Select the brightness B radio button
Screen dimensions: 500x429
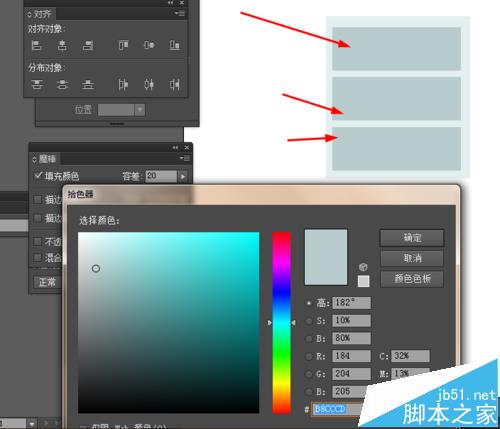[309, 339]
